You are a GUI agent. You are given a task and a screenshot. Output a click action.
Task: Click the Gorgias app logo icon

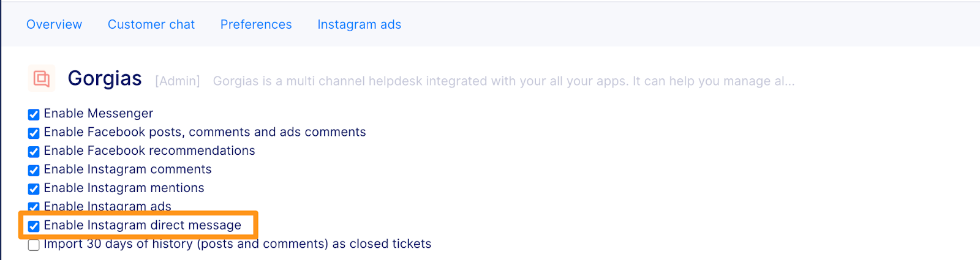click(42, 78)
